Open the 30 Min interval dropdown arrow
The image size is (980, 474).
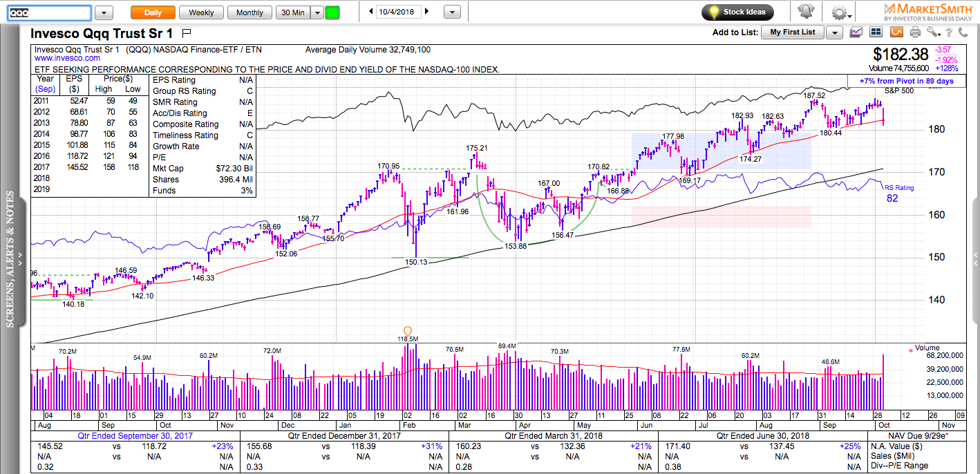317,12
